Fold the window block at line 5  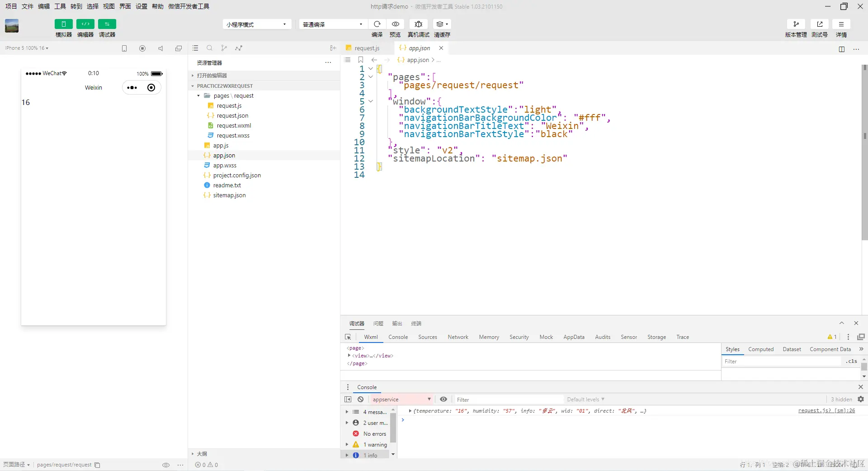tap(371, 101)
